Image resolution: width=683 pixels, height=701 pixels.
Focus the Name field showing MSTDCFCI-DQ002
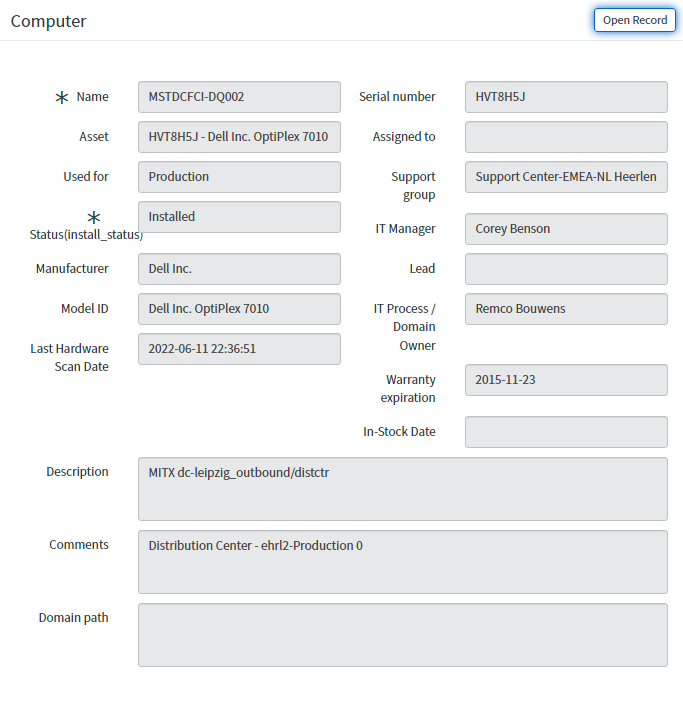pos(239,97)
